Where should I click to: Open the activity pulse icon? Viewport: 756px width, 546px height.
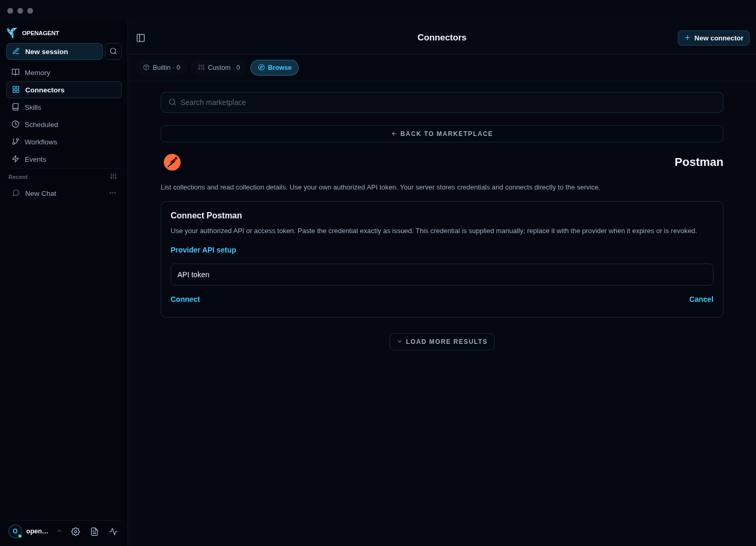pyautogui.click(x=113, y=531)
